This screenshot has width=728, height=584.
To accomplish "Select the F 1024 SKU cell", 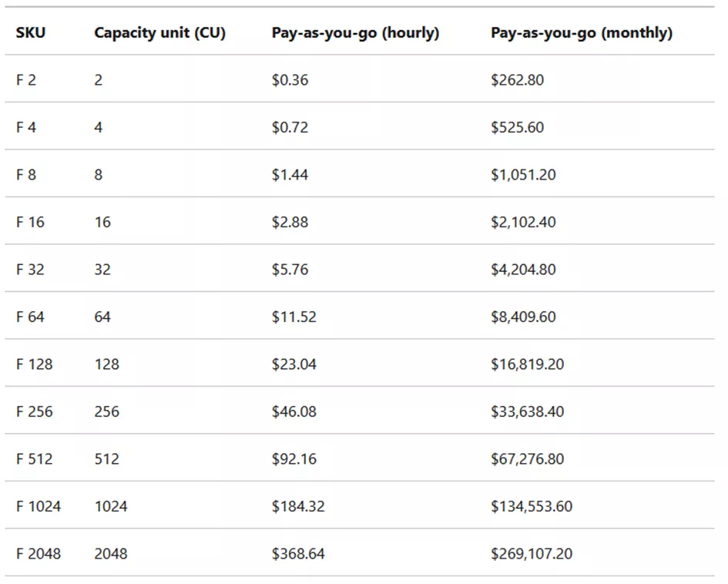I will [x=39, y=506].
